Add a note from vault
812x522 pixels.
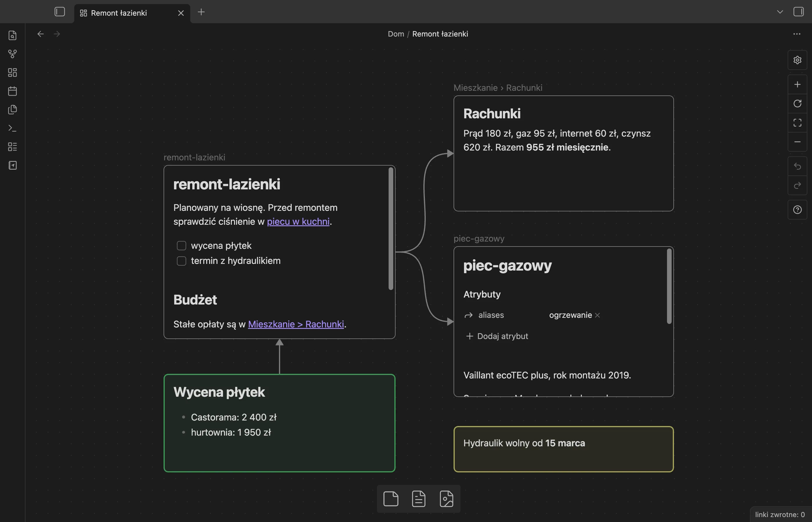point(418,499)
